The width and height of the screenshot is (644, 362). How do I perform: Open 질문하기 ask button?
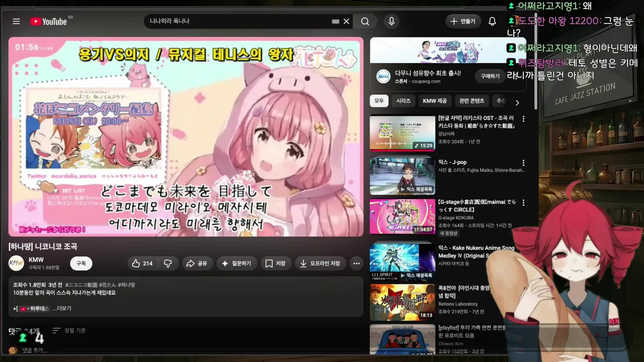[236, 263]
